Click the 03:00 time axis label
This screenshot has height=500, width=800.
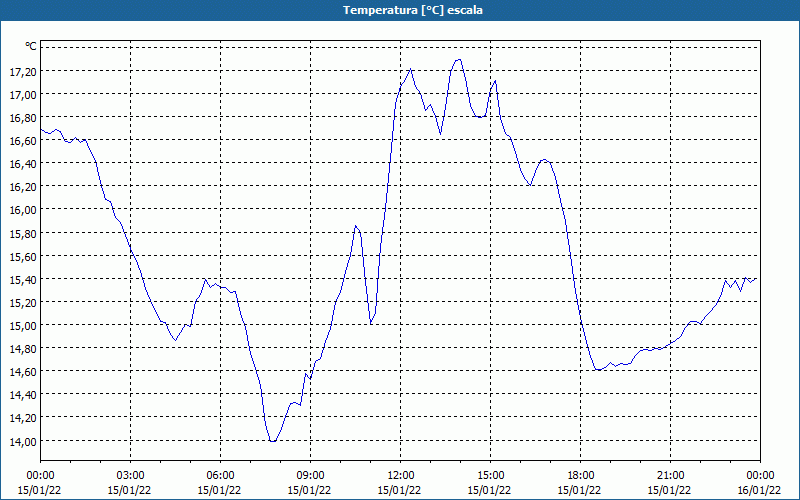coord(131,476)
